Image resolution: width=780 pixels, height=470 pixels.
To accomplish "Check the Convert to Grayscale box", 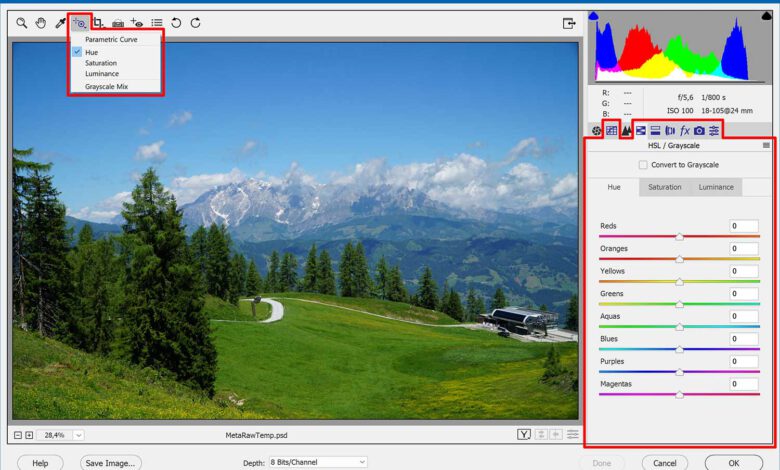I will pyautogui.click(x=643, y=165).
